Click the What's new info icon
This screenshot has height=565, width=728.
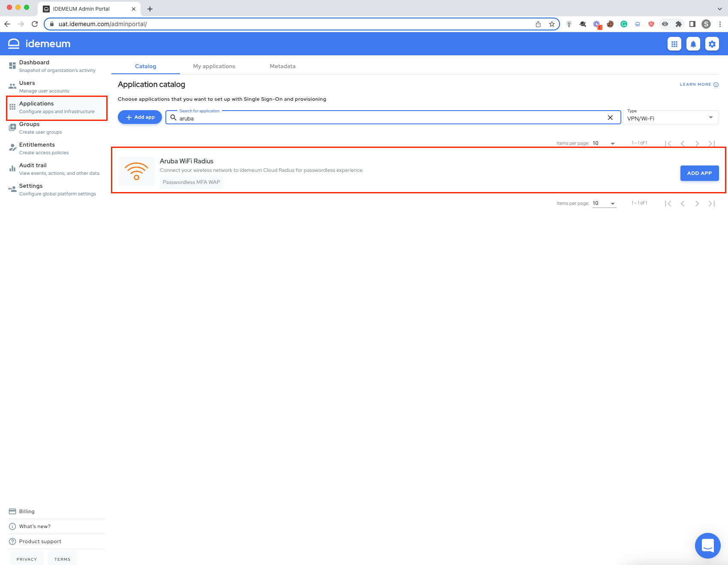pos(12,526)
